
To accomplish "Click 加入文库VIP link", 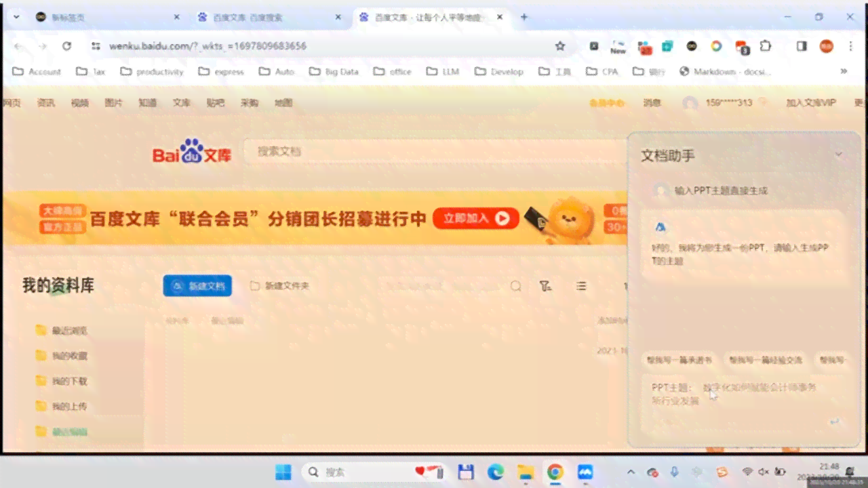I will [x=811, y=103].
